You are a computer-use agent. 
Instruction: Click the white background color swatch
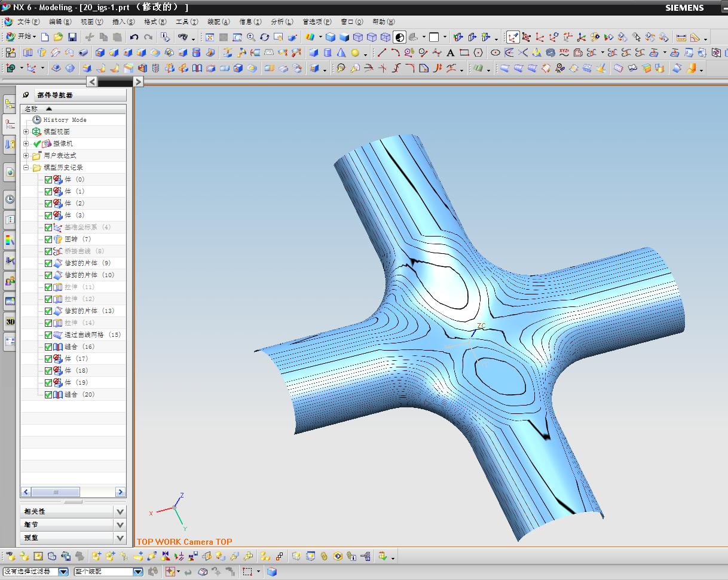tap(434, 37)
